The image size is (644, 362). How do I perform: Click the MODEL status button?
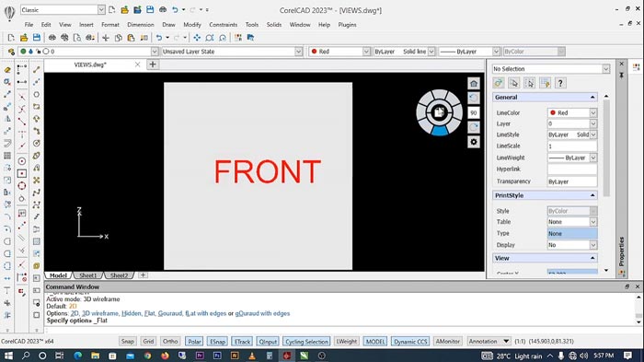coord(375,341)
